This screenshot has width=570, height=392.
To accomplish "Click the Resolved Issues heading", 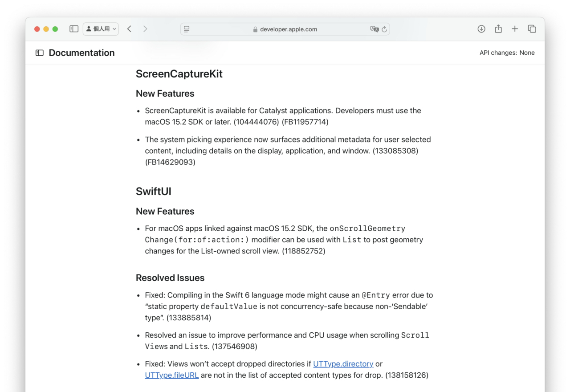I will point(170,278).
